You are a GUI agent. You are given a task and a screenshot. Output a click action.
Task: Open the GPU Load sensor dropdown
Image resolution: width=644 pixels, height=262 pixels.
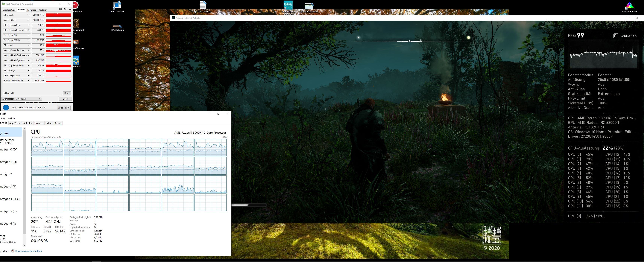click(x=28, y=45)
